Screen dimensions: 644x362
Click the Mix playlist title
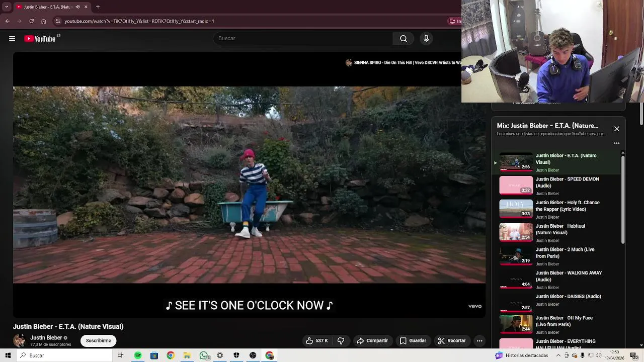click(x=547, y=126)
